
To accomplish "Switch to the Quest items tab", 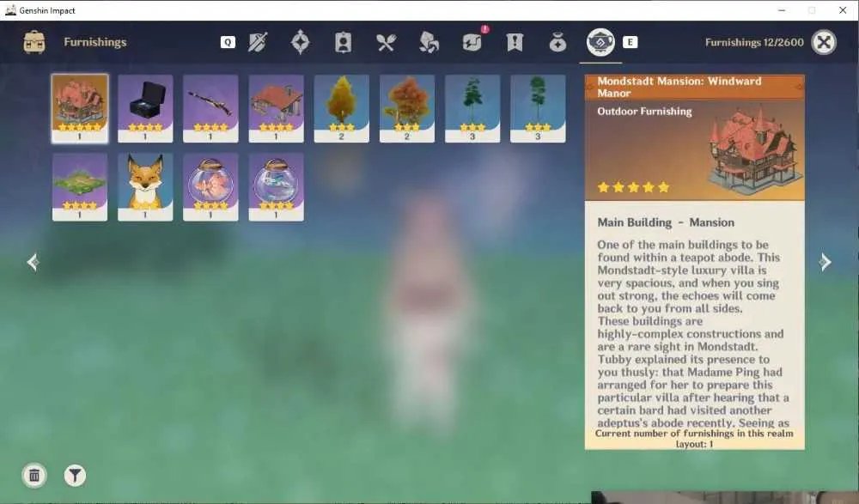I will point(515,42).
